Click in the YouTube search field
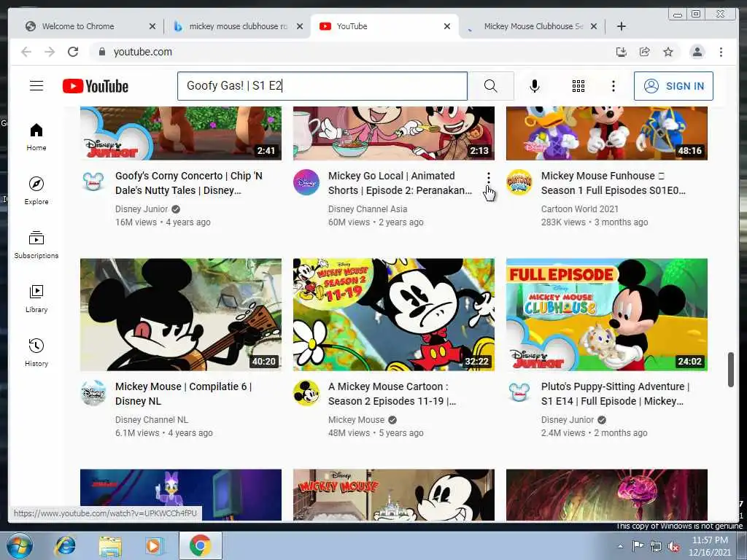Image resolution: width=747 pixels, height=560 pixels. pyautogui.click(x=322, y=86)
